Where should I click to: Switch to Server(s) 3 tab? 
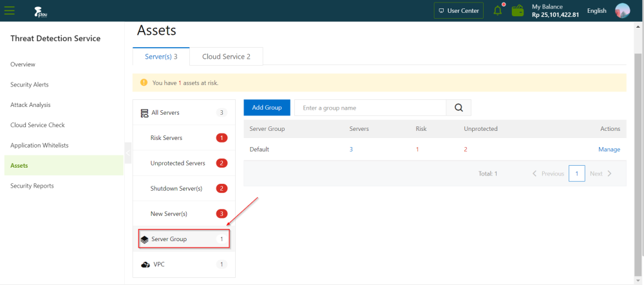click(x=161, y=56)
